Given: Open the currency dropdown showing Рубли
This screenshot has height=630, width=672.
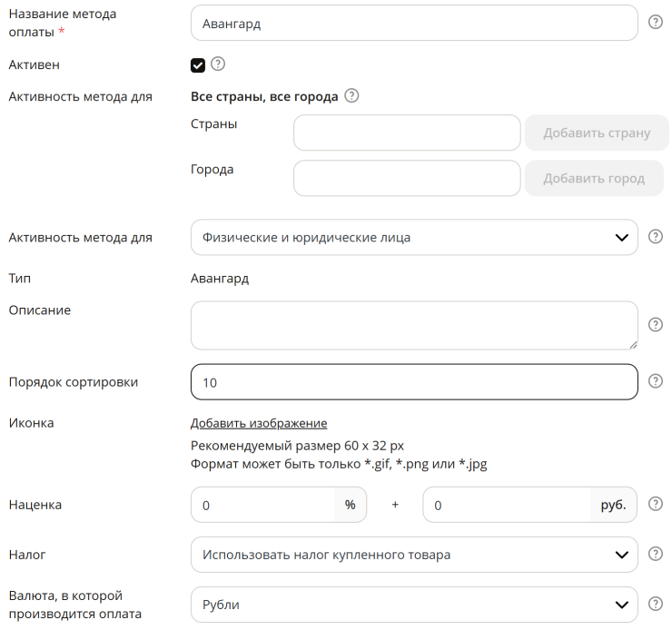Looking at the screenshot, I should pyautogui.click(x=414, y=605).
